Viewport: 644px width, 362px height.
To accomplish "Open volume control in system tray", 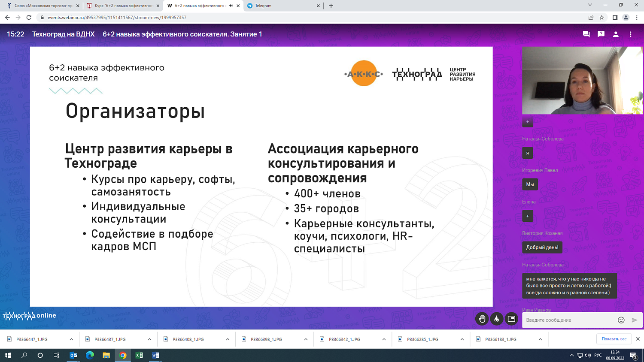I will (588, 355).
